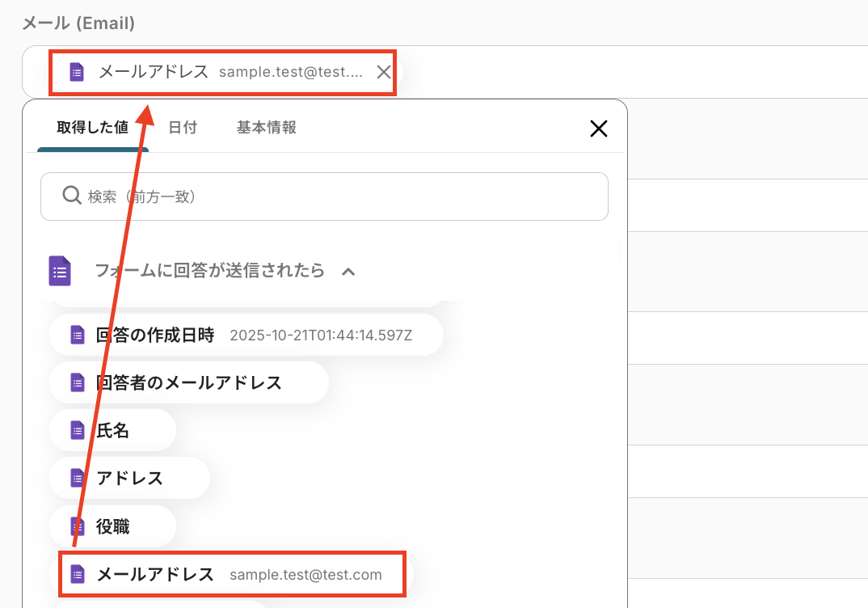This screenshot has height=608, width=868.
Task: Insert the 役職 value
Action: click(x=112, y=526)
